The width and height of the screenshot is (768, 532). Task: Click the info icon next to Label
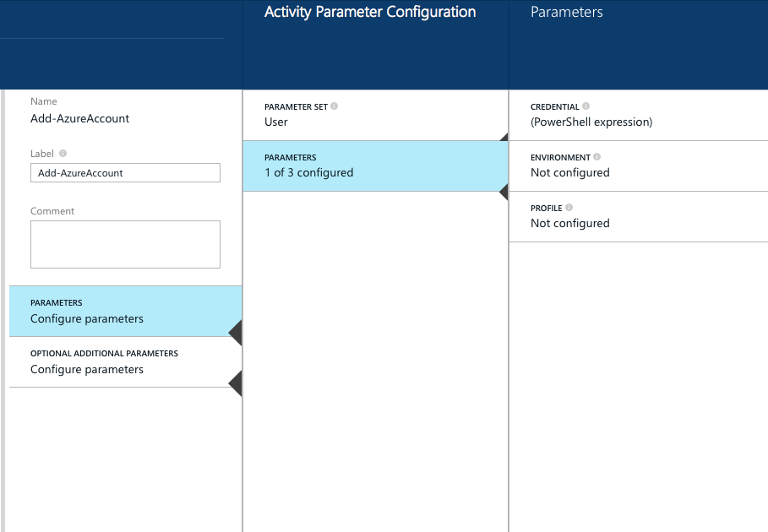click(x=63, y=153)
